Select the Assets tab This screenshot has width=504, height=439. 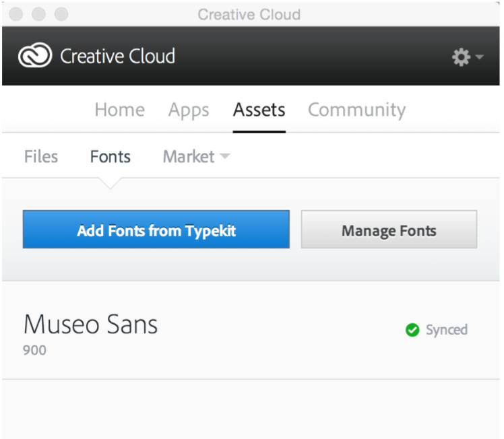pos(259,110)
